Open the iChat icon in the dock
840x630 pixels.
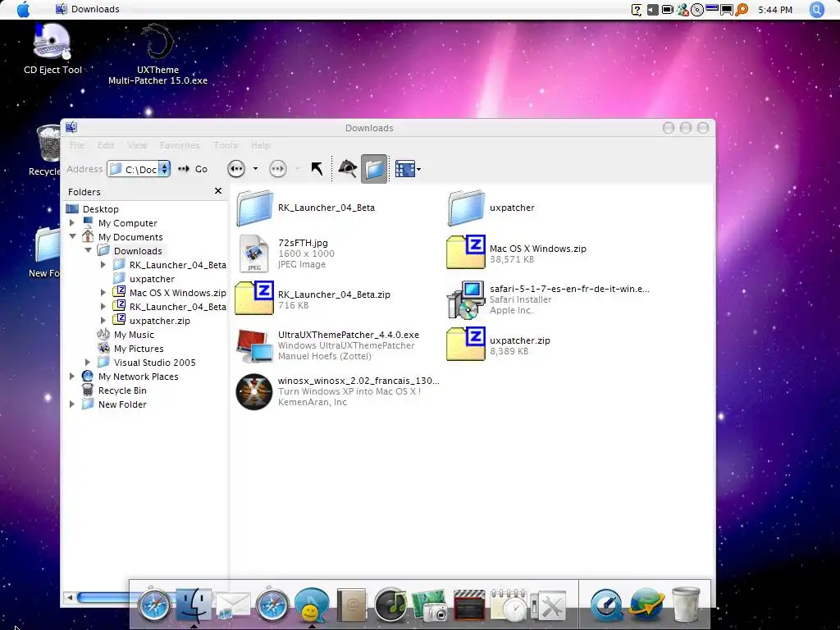pos(312,605)
